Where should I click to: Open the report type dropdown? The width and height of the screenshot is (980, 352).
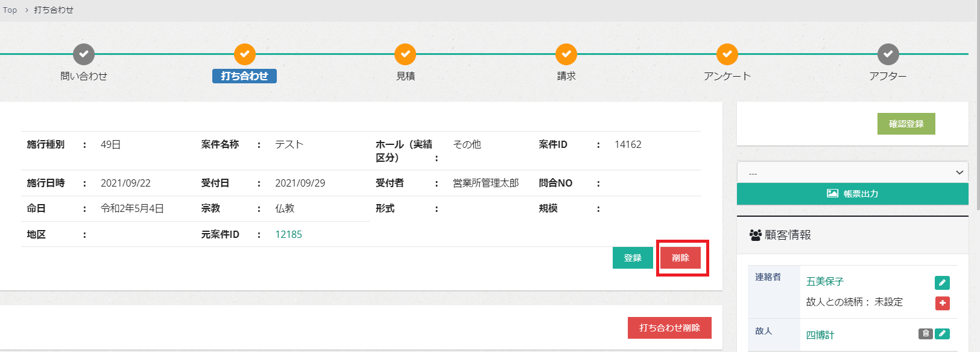point(852,173)
